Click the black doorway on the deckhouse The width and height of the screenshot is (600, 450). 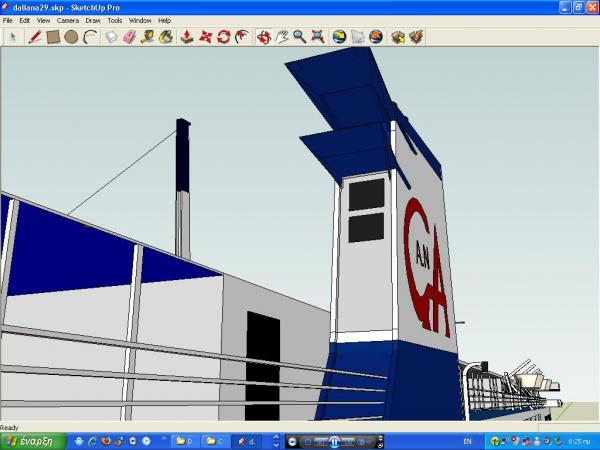tap(262, 366)
